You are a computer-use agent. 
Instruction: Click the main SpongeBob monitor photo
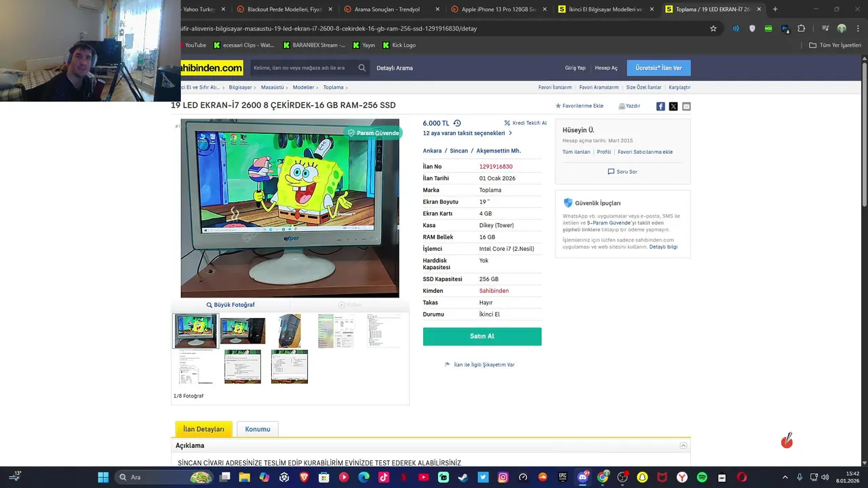click(x=290, y=208)
